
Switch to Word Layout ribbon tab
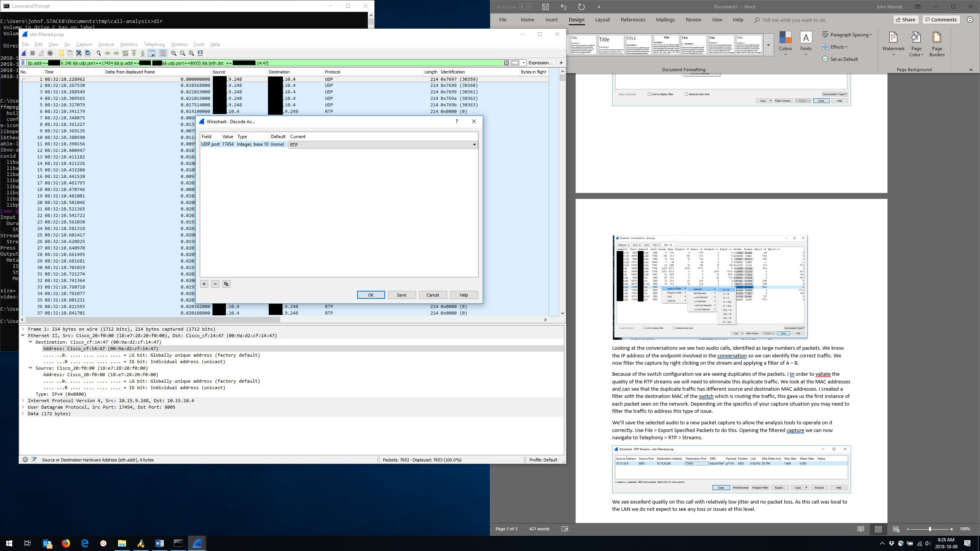click(602, 20)
